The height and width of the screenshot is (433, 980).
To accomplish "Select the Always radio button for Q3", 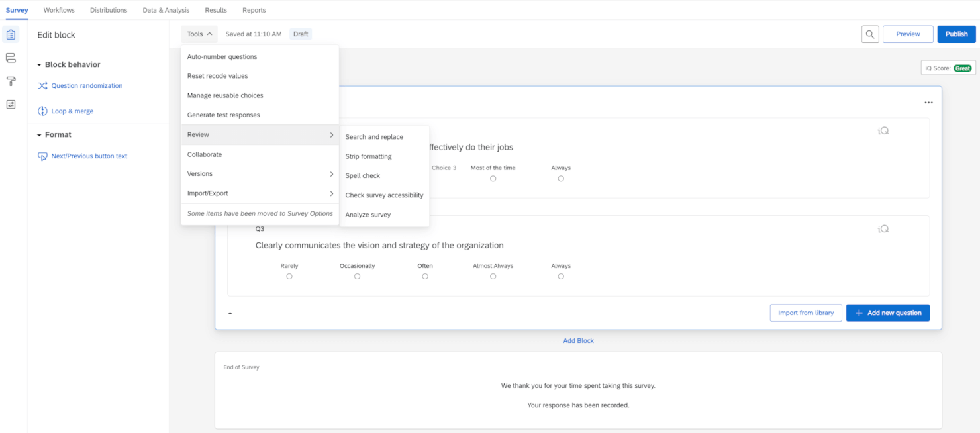I will click(x=561, y=276).
